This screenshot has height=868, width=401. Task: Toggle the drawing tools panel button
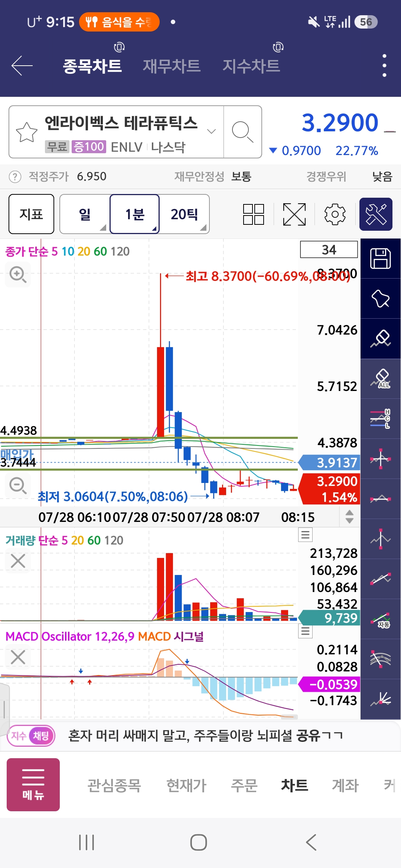[x=376, y=214]
